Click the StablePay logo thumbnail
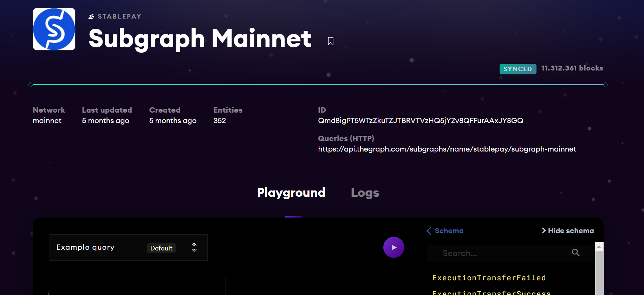This screenshot has width=644, height=295. (x=54, y=29)
